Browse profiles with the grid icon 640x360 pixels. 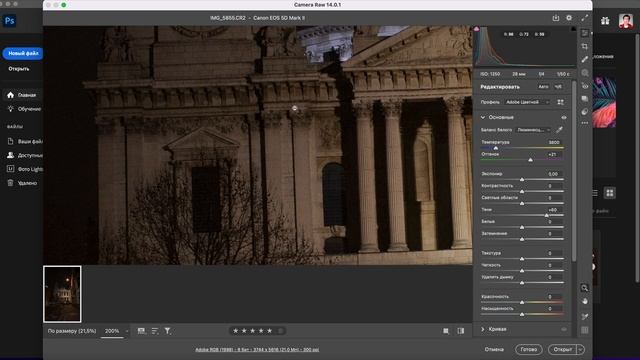click(560, 102)
